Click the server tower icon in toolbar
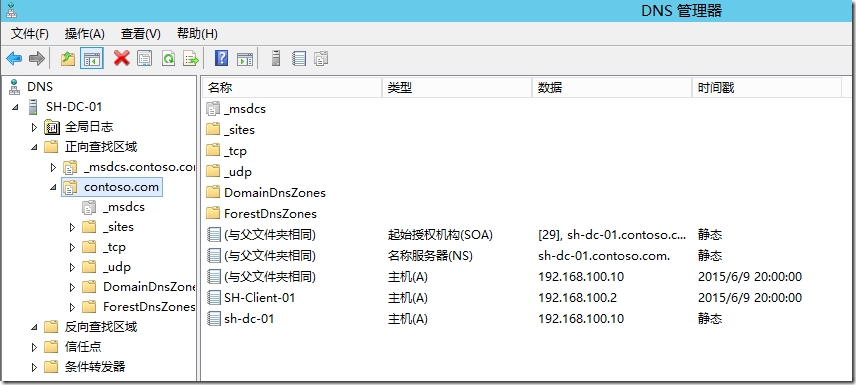This screenshot has height=385, width=856. (x=276, y=58)
